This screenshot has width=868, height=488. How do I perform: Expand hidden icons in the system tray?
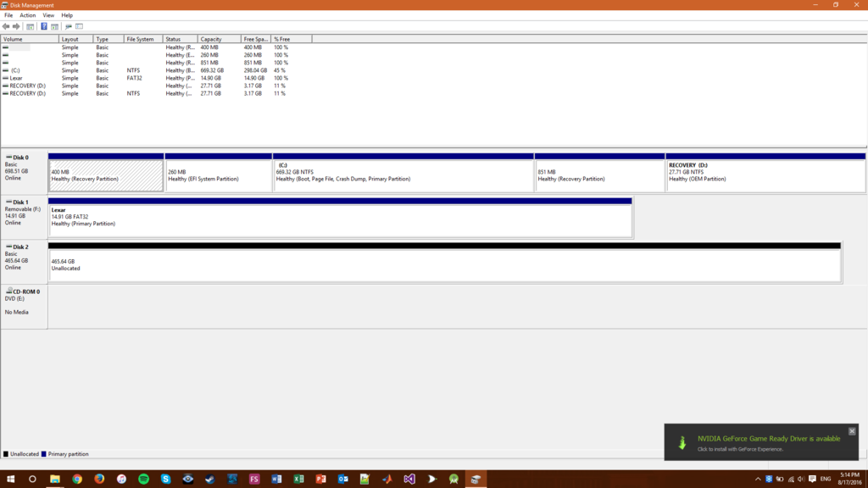click(x=759, y=480)
